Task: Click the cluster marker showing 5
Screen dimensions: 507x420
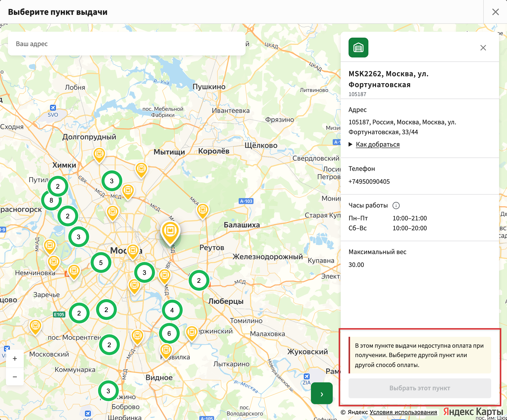Action: 101,262
